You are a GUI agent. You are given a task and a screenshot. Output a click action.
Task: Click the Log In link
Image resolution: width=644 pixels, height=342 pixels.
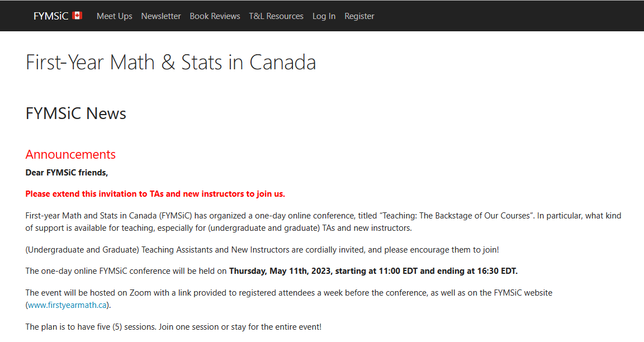(324, 16)
